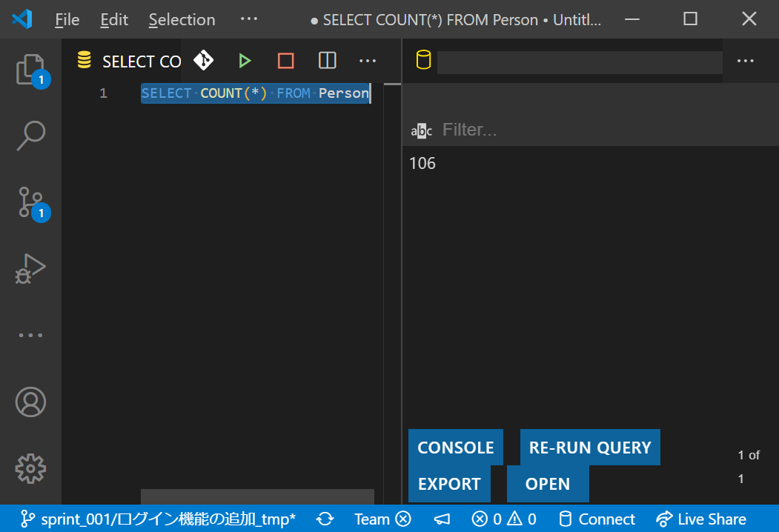Click the RE-RUN QUERY button
The width and height of the screenshot is (779, 532).
589,447
